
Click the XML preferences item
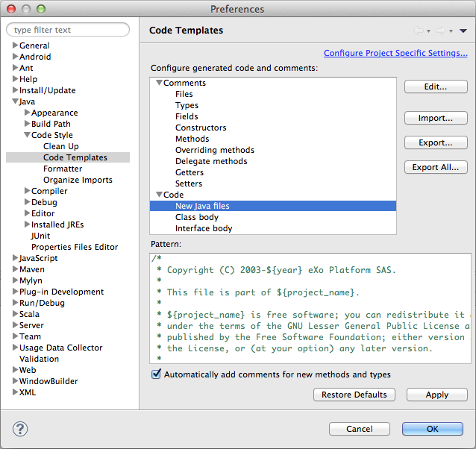[x=28, y=392]
